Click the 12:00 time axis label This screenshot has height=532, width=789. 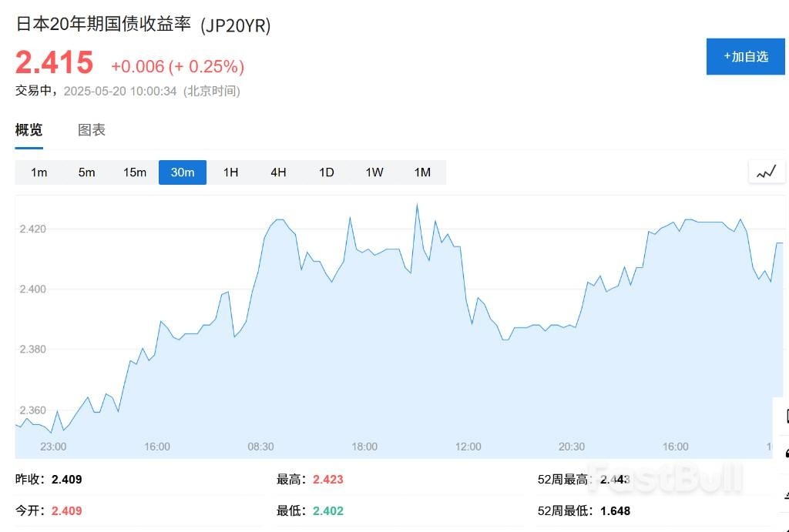[x=468, y=447]
